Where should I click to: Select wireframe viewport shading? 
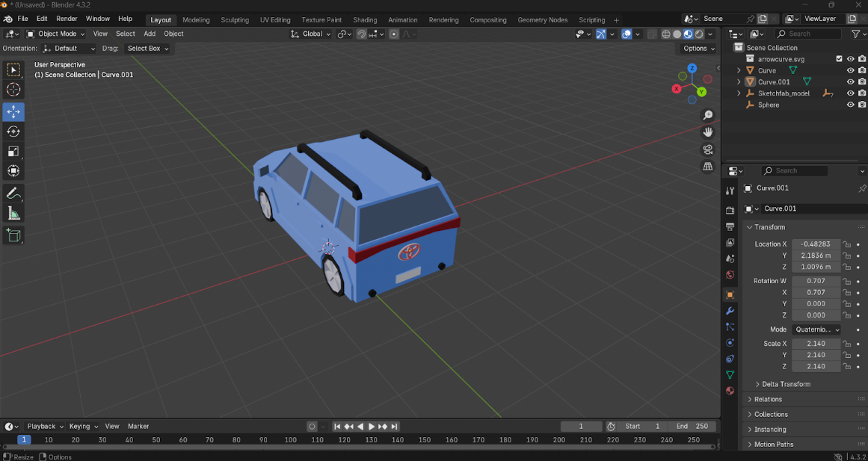[x=666, y=34]
